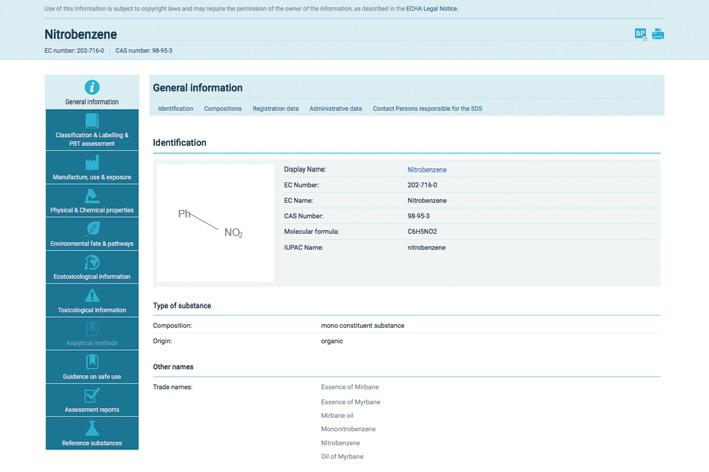Open the General information sidebar icon
The width and height of the screenshot is (709, 472).
click(x=92, y=88)
